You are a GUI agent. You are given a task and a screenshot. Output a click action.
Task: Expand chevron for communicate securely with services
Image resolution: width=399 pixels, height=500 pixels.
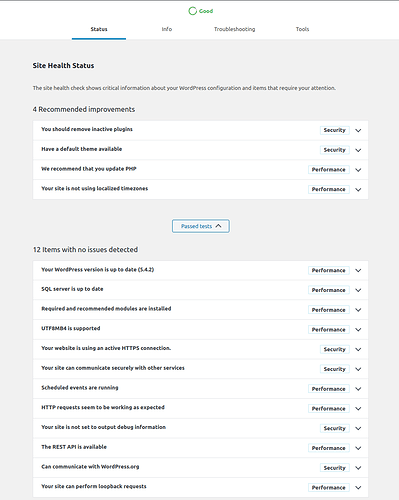tap(358, 369)
